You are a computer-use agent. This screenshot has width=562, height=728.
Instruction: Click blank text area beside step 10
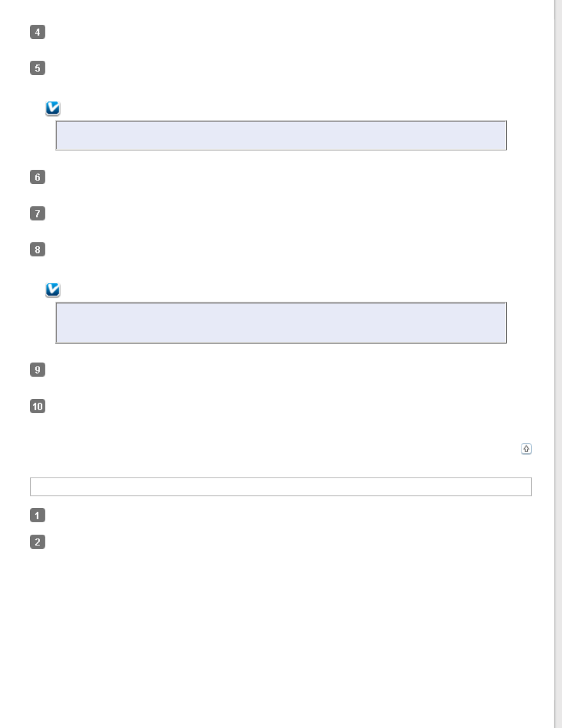click(283, 406)
